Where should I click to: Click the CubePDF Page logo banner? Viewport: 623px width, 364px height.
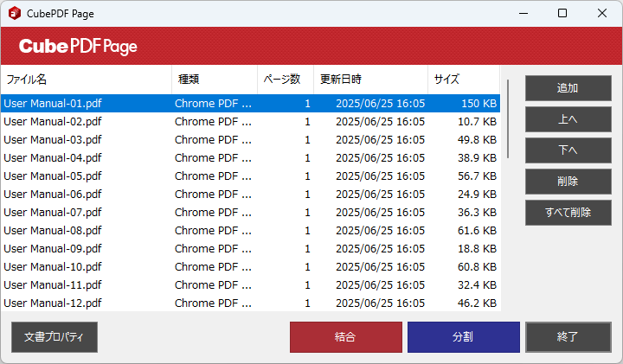(x=78, y=47)
